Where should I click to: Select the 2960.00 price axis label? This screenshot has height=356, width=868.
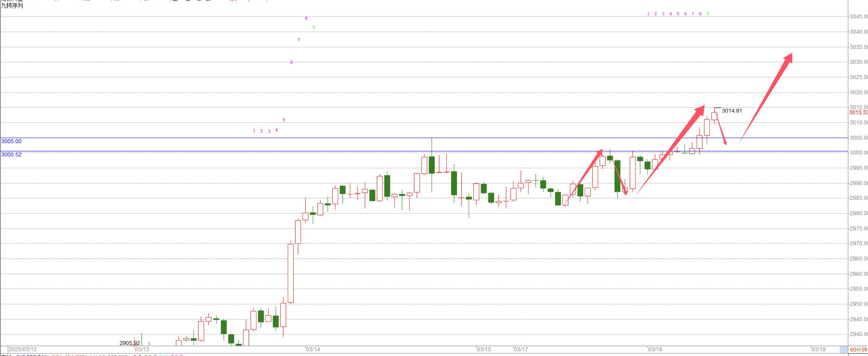tap(859, 274)
